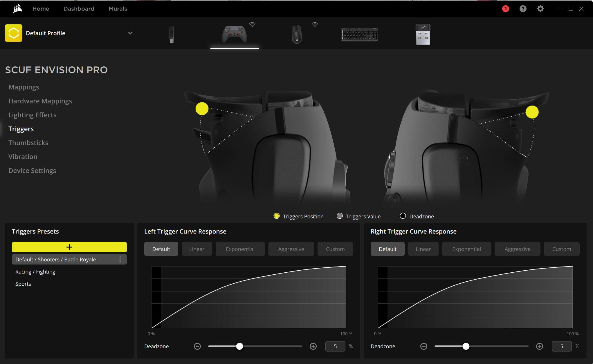Viewport: 593px width, 364px height.
Task: Open the settings gear icon
Action: 540,9
